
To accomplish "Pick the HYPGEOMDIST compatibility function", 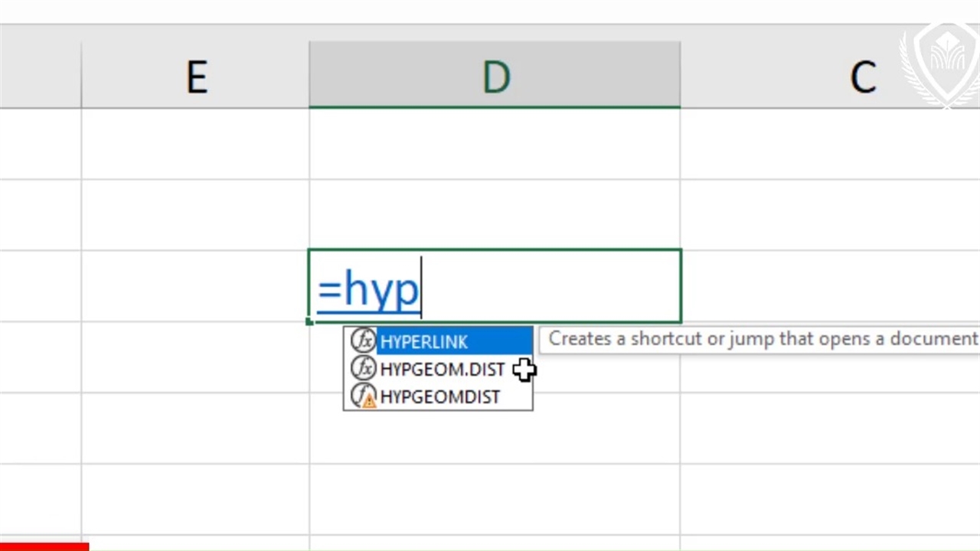I will click(x=439, y=397).
